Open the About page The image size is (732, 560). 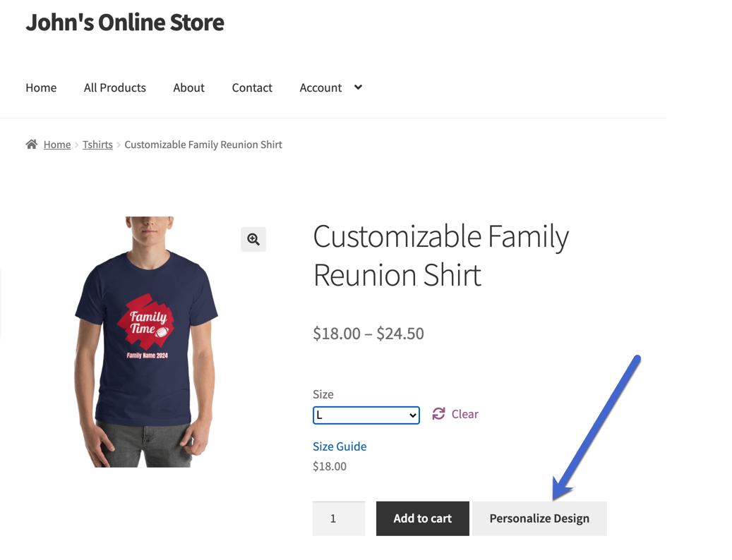point(188,87)
